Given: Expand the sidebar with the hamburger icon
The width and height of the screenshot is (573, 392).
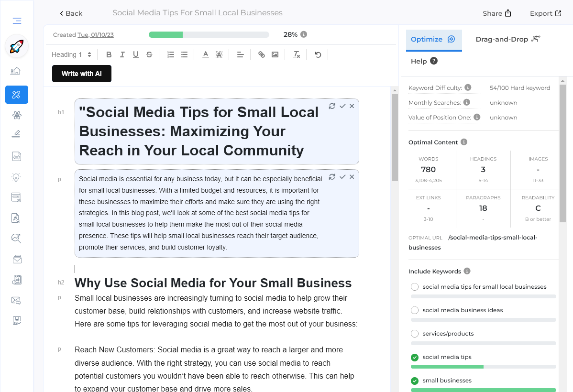Looking at the screenshot, I should 16,21.
